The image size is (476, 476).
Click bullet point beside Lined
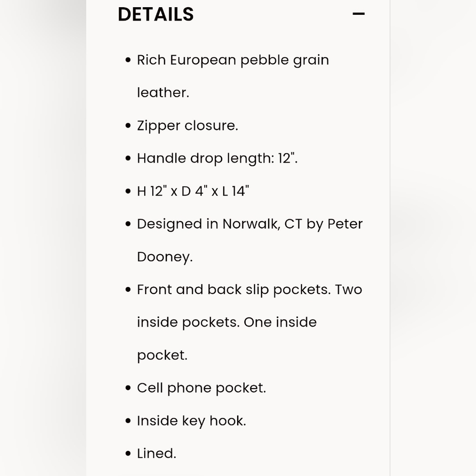tap(128, 454)
